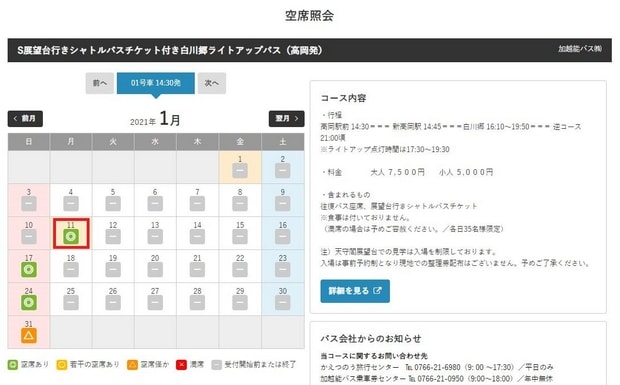Click the gray dash icon on January 26

[113, 302]
